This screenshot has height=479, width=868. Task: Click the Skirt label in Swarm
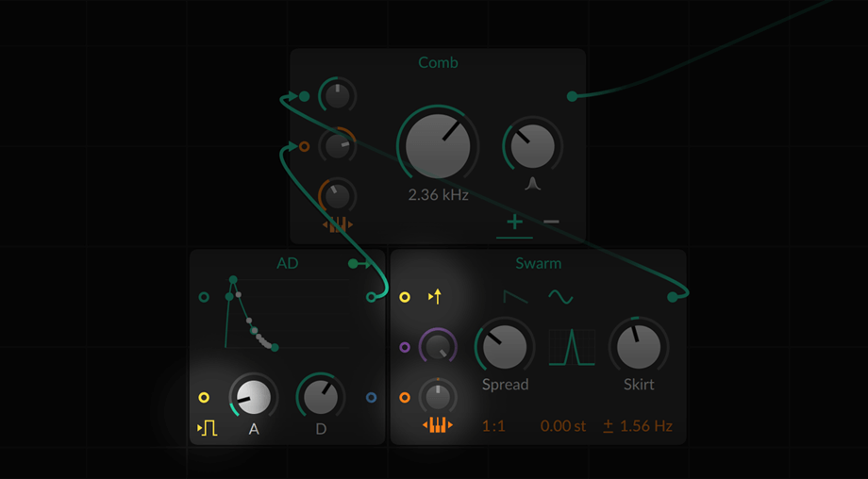(639, 385)
